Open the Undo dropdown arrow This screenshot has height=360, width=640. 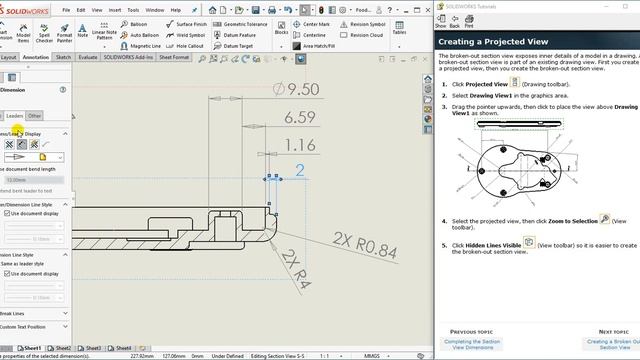tap(296, 10)
